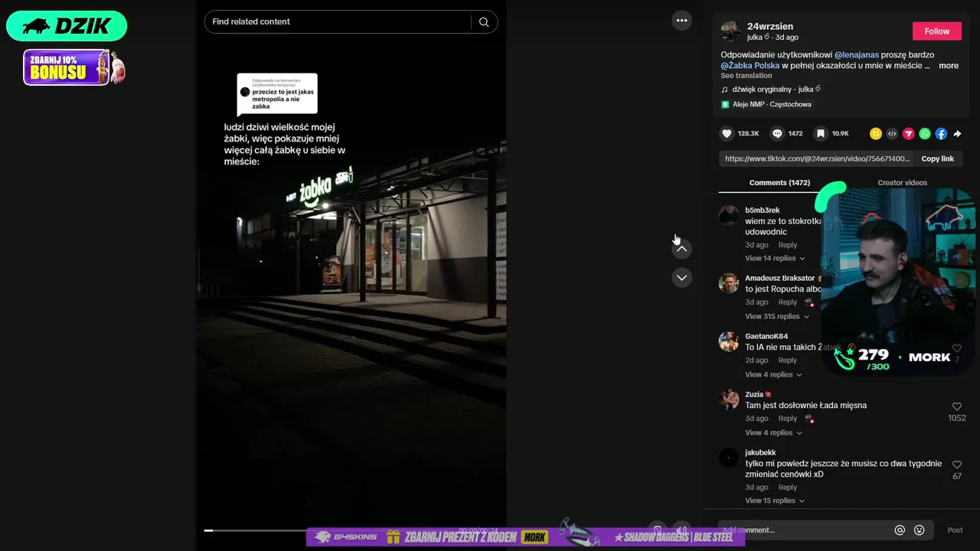Open the @Żabka Polska mention link

coord(750,66)
